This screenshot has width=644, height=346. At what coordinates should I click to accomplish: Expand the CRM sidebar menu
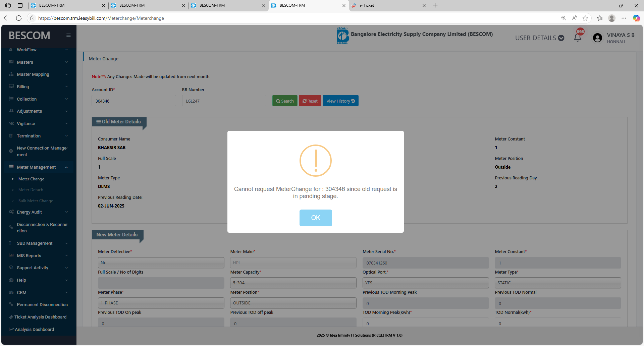point(39,293)
